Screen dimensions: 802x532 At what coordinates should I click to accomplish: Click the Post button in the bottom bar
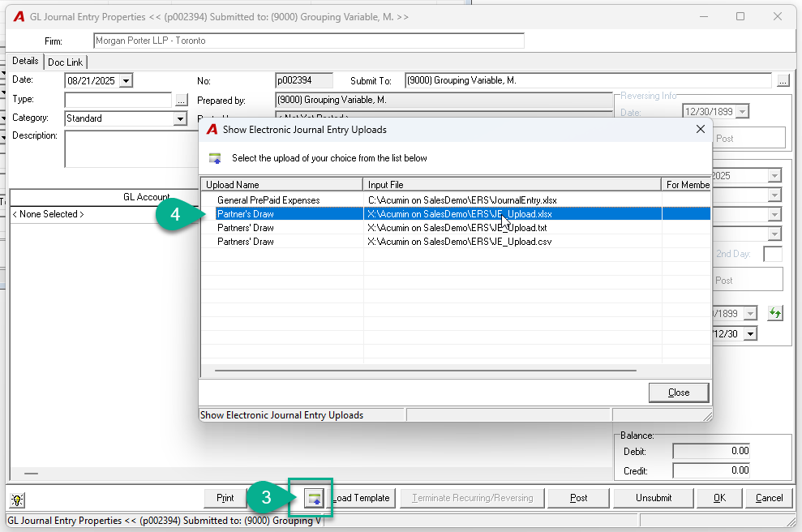(578, 498)
